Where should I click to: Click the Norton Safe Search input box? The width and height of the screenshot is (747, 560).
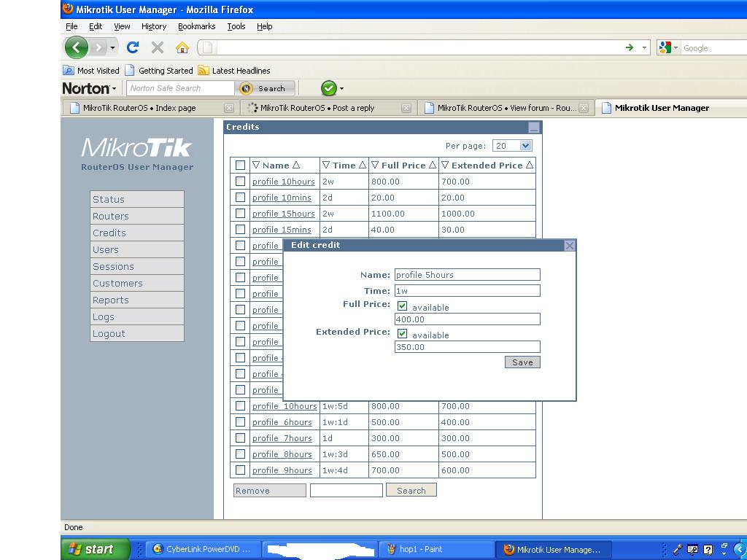point(180,88)
